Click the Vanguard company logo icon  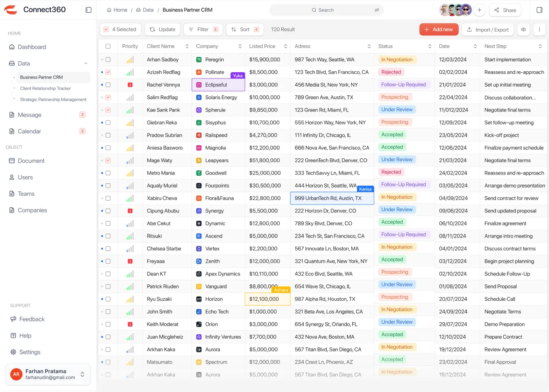point(199,286)
